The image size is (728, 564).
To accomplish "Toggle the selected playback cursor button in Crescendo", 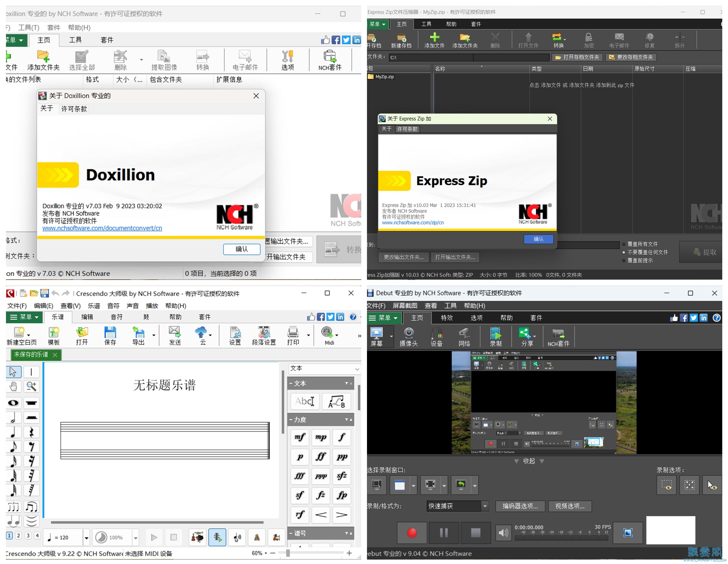I will 217,537.
